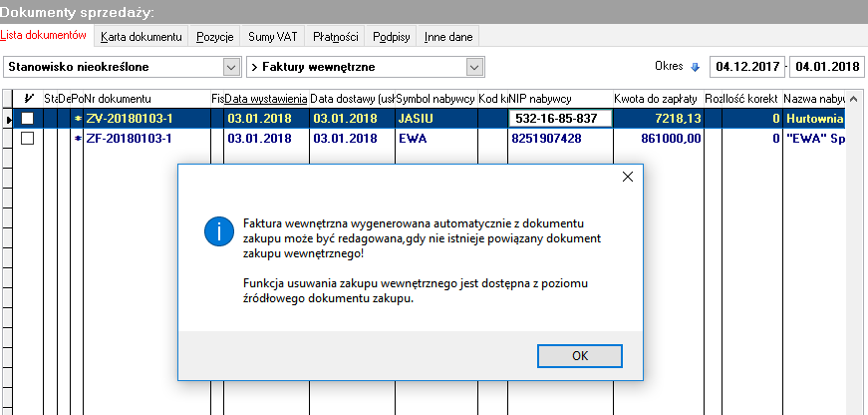The height and width of the screenshot is (415, 868).
Task: Open the Pozycje tab
Action: (215, 37)
